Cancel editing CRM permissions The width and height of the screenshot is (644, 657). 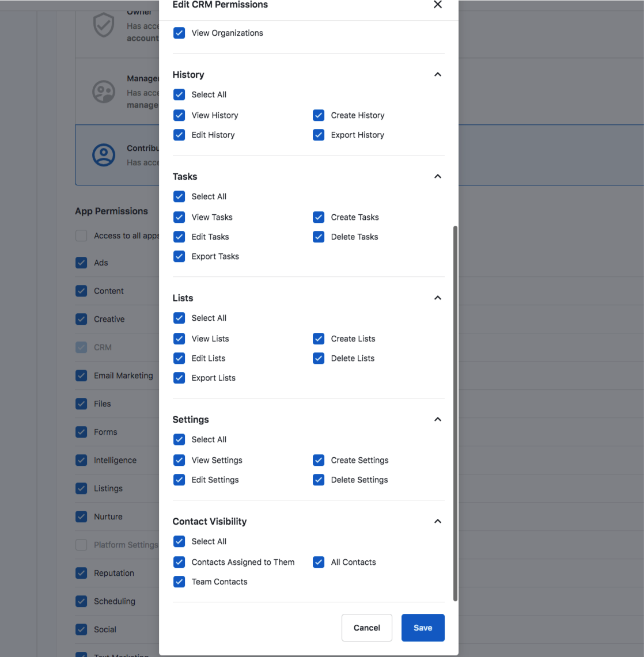(367, 628)
